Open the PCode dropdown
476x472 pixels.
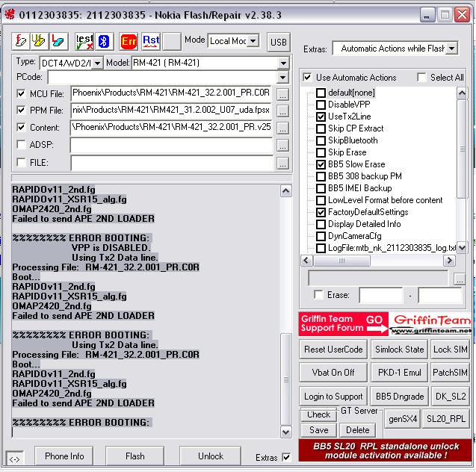282,77
